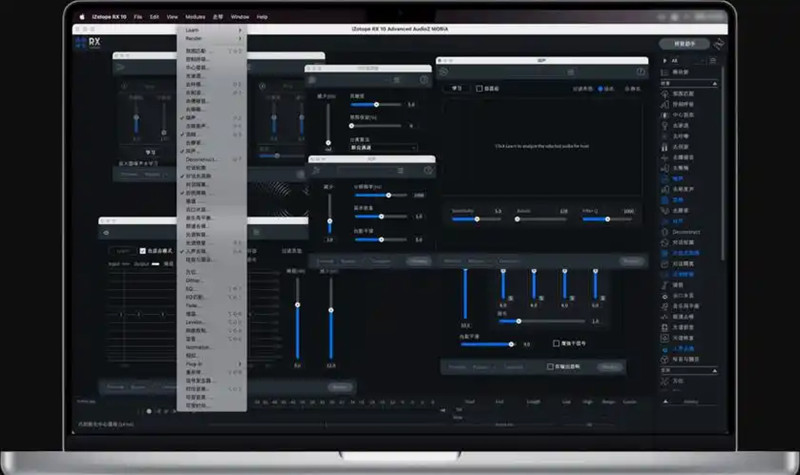800x475 pixels.
Task: Expand the History panel arrow
Action: click(665, 402)
